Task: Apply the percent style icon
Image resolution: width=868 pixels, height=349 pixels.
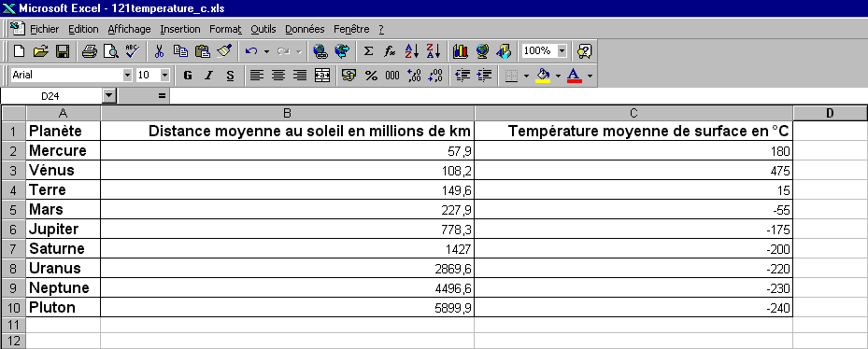Action: [371, 76]
